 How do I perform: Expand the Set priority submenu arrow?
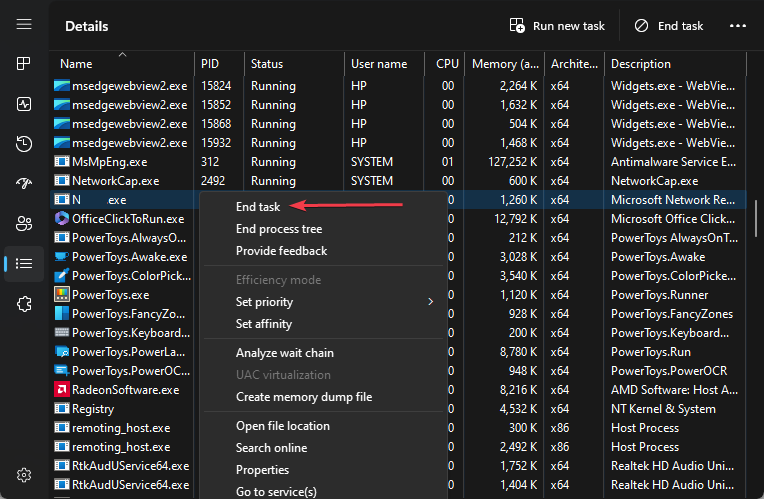[x=431, y=302]
